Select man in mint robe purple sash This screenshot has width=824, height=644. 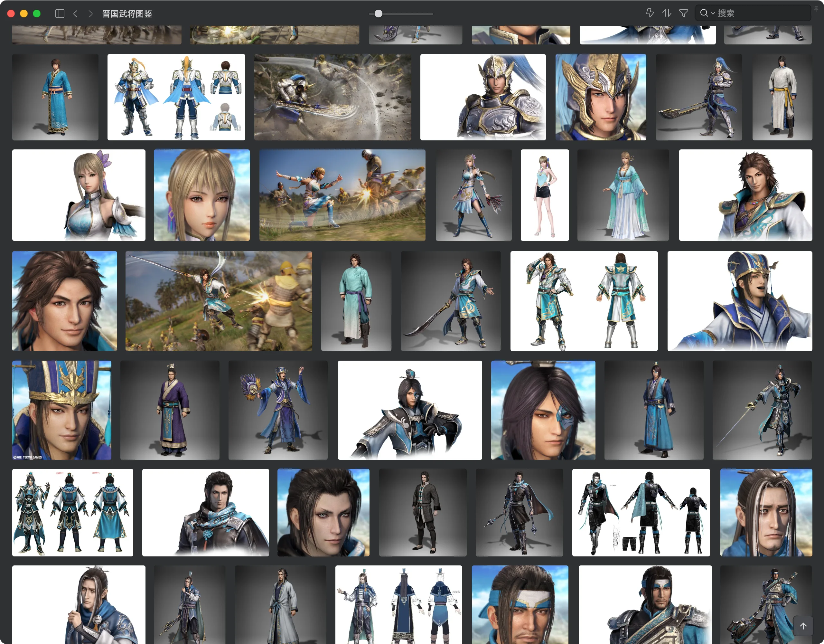coord(356,301)
